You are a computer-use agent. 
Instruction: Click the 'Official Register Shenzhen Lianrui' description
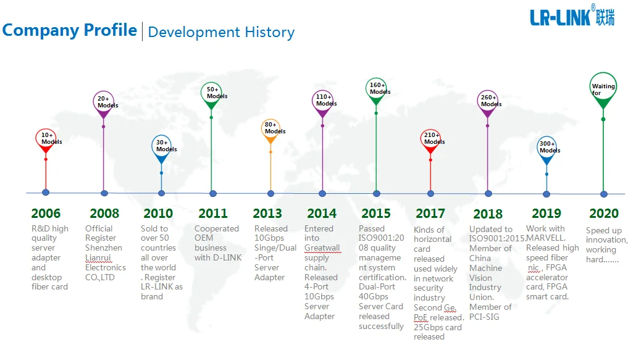[106, 252]
